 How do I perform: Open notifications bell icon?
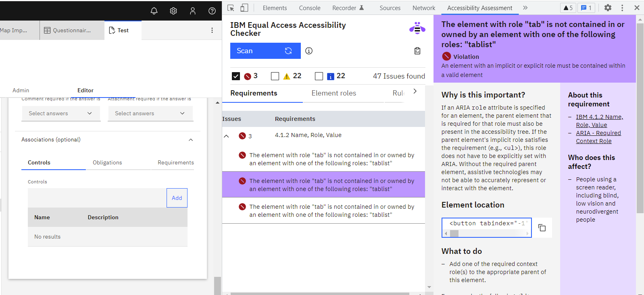pyautogui.click(x=154, y=11)
